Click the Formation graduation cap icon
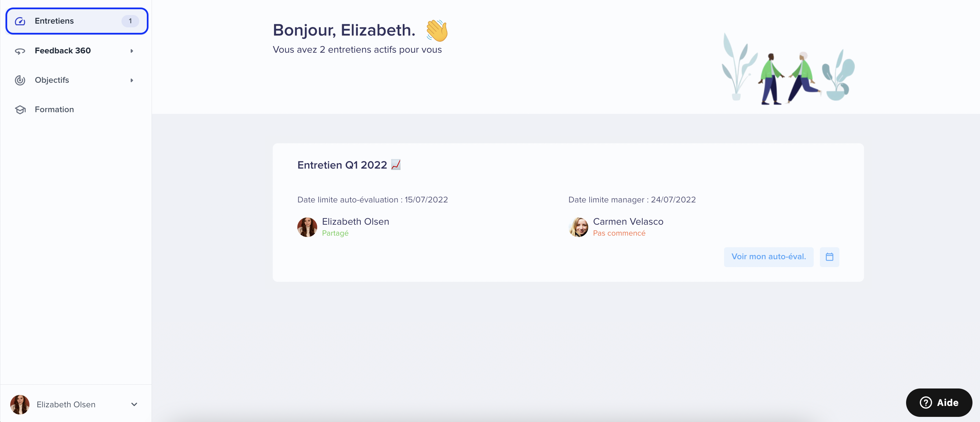Viewport: 980px width, 422px height. point(20,109)
